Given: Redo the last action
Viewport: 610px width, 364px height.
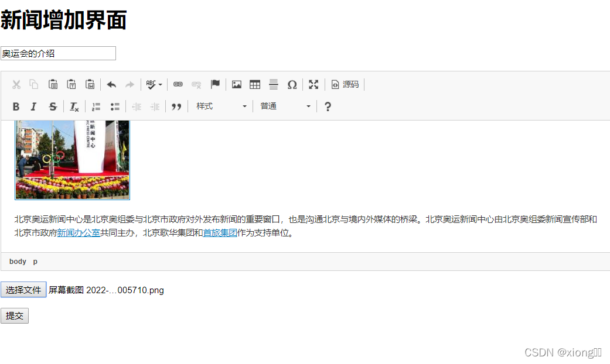Looking at the screenshot, I should pyautogui.click(x=130, y=84).
